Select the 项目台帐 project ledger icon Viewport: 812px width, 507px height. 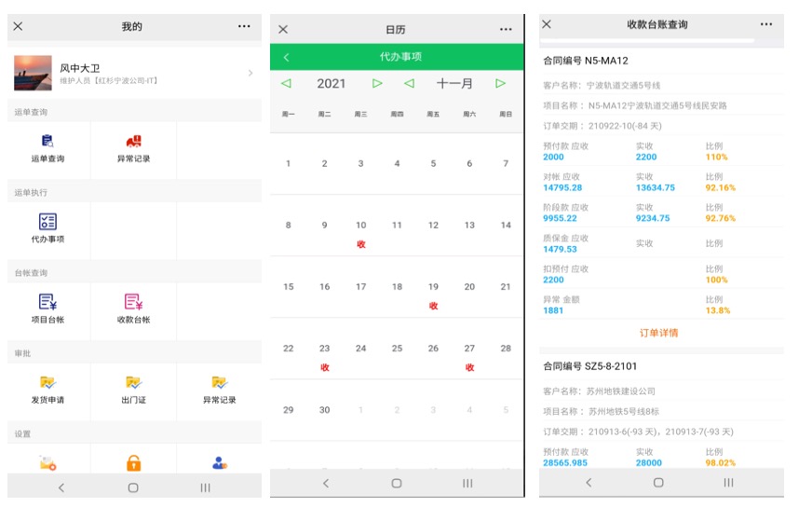(x=47, y=302)
